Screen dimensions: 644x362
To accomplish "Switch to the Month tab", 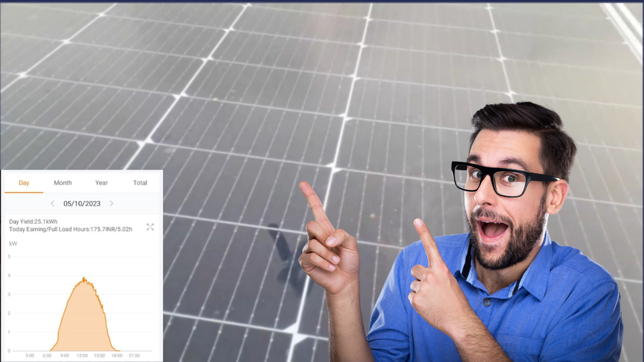I will point(63,183).
